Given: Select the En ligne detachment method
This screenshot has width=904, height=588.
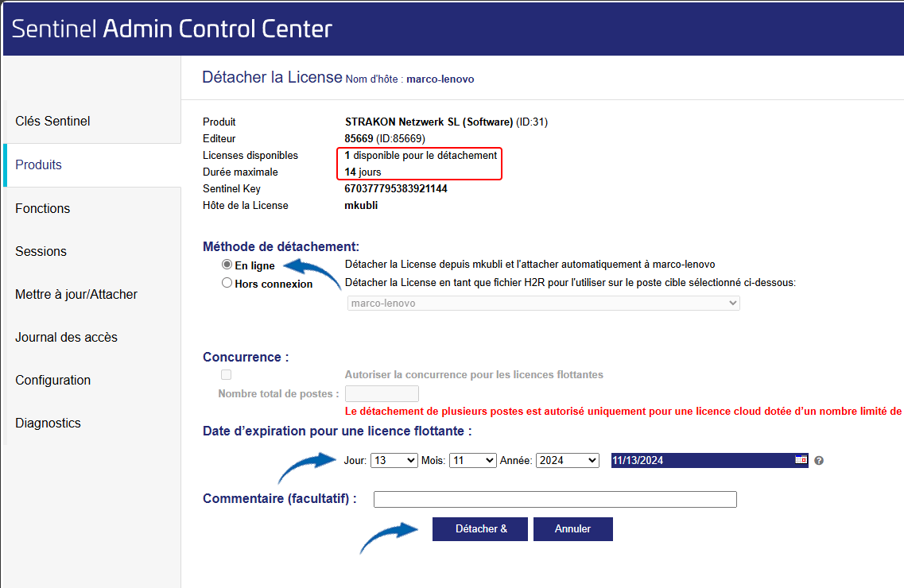Looking at the screenshot, I should coord(227,265).
